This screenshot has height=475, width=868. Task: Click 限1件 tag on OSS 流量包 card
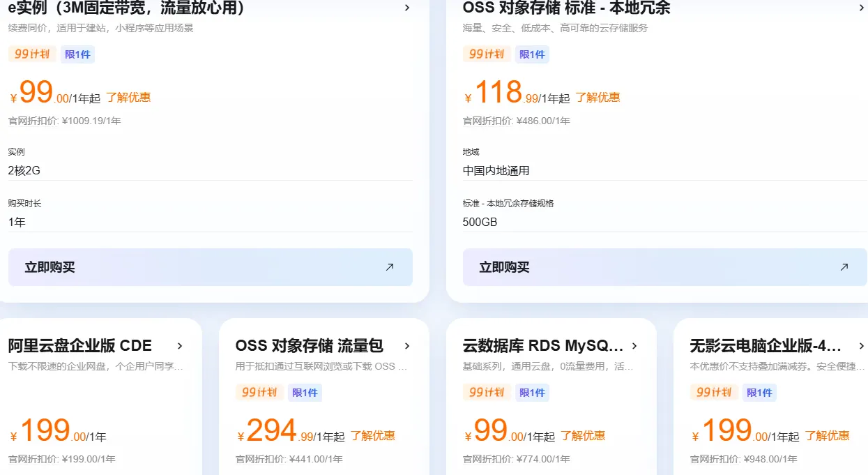click(x=305, y=393)
